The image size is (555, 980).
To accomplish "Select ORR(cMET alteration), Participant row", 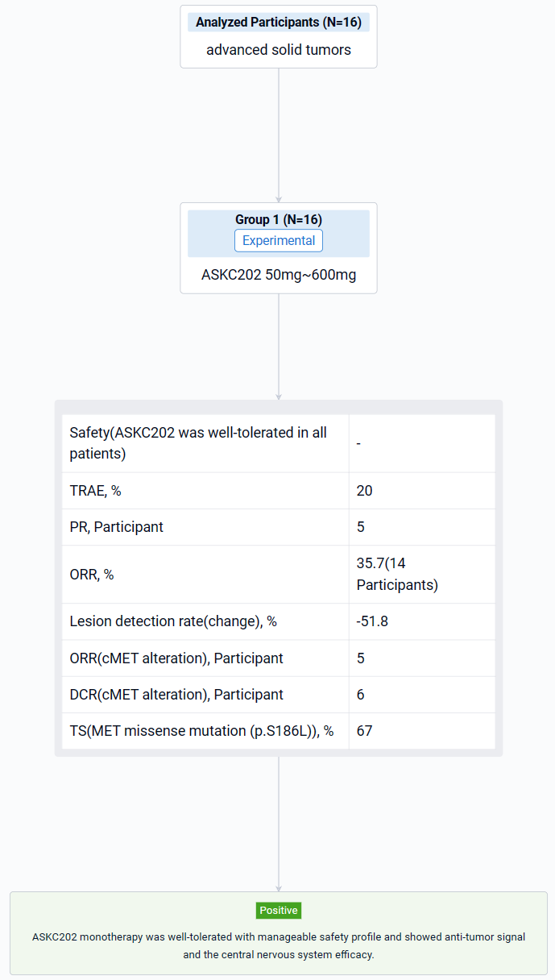I will pos(176,658).
